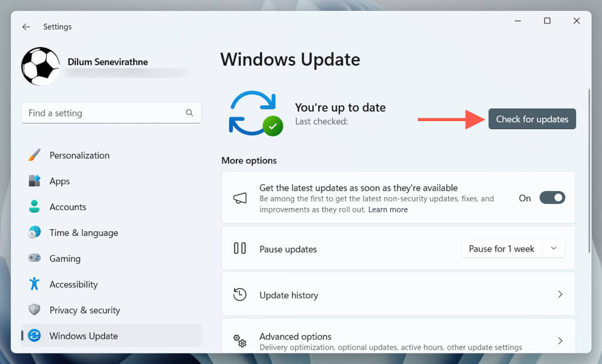
Task: Click the Gaming label in sidebar
Action: (x=65, y=259)
